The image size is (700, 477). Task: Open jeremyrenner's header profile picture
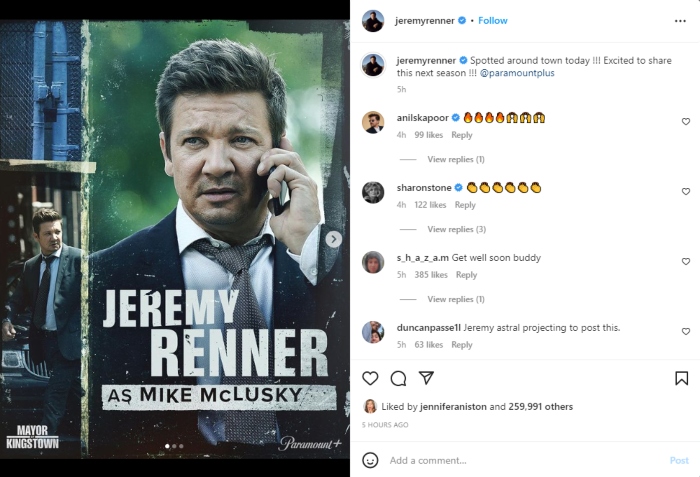point(373,20)
